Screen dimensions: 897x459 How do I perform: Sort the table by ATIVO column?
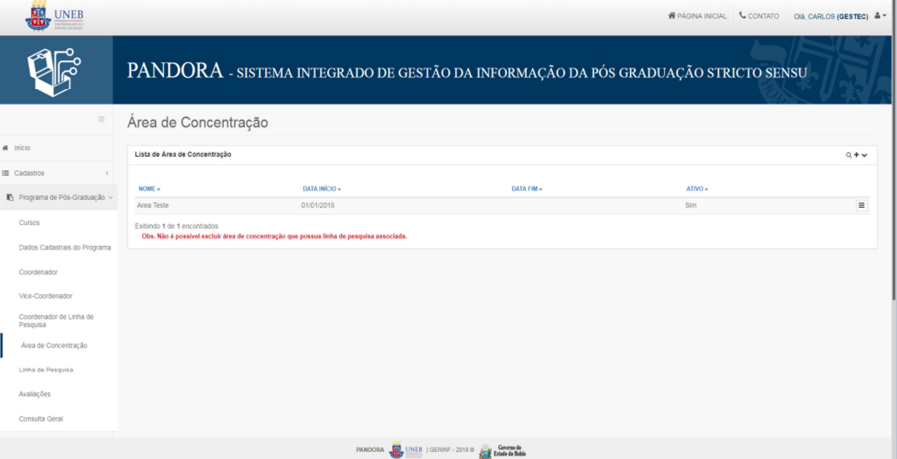pos(697,189)
